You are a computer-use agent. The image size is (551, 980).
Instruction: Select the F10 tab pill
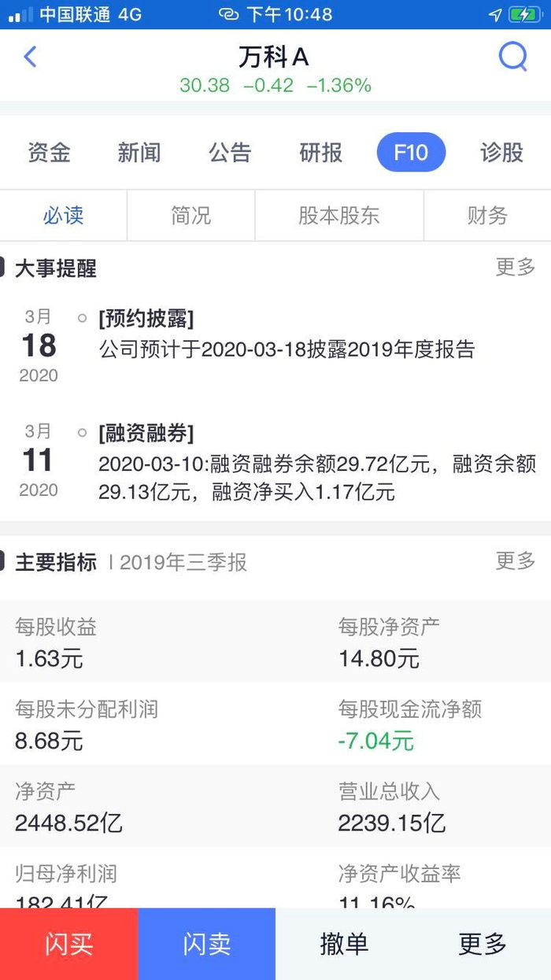pos(411,153)
